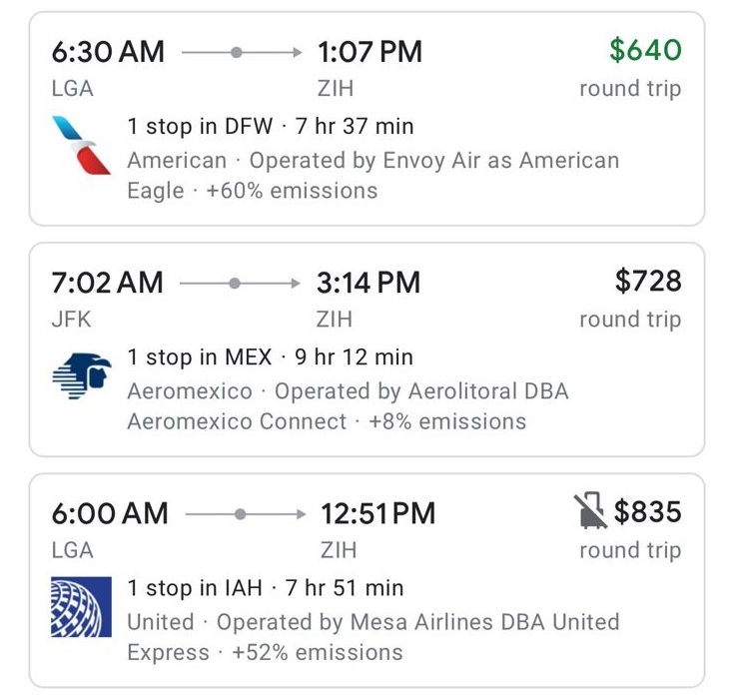Click the American Airlines logo icon
The height and width of the screenshot is (700, 736).
(81, 144)
